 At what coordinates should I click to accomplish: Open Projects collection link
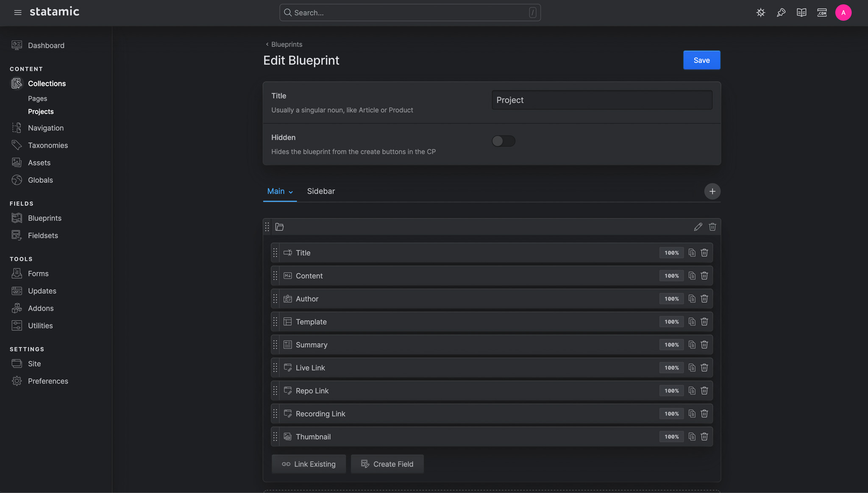[x=41, y=112]
